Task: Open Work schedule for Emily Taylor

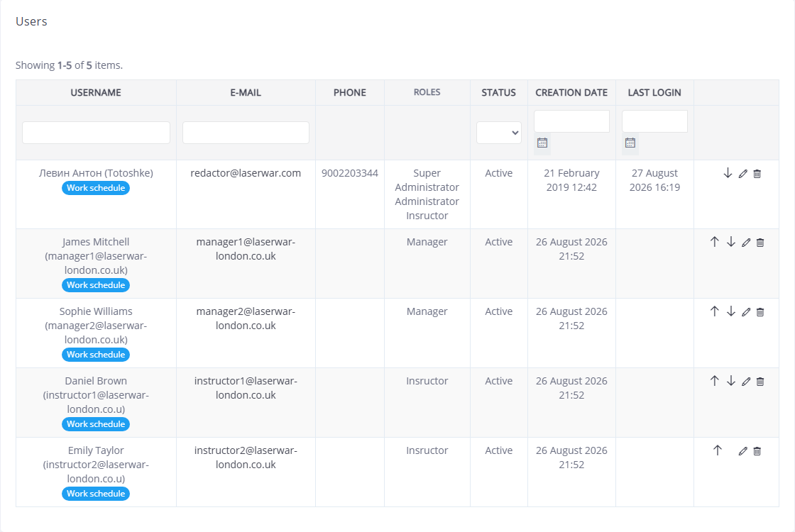Action: click(x=96, y=494)
